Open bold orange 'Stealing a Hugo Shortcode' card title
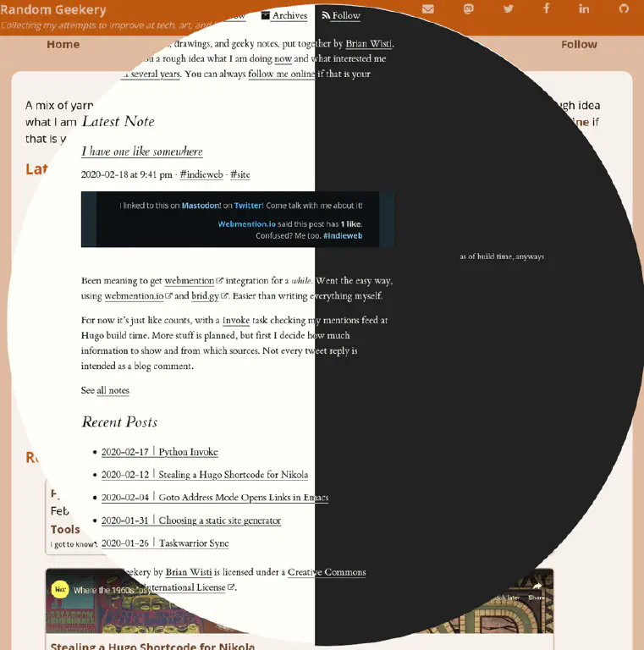 [x=152, y=646]
